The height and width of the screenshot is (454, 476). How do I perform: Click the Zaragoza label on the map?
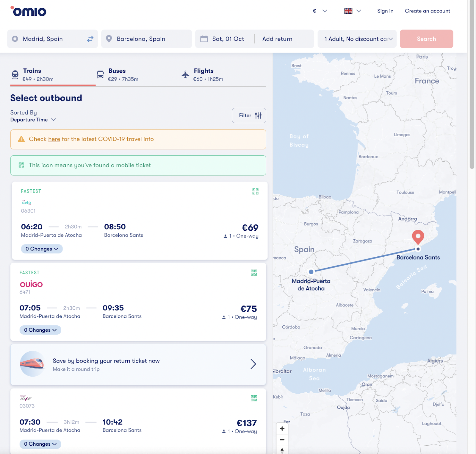pos(362,241)
